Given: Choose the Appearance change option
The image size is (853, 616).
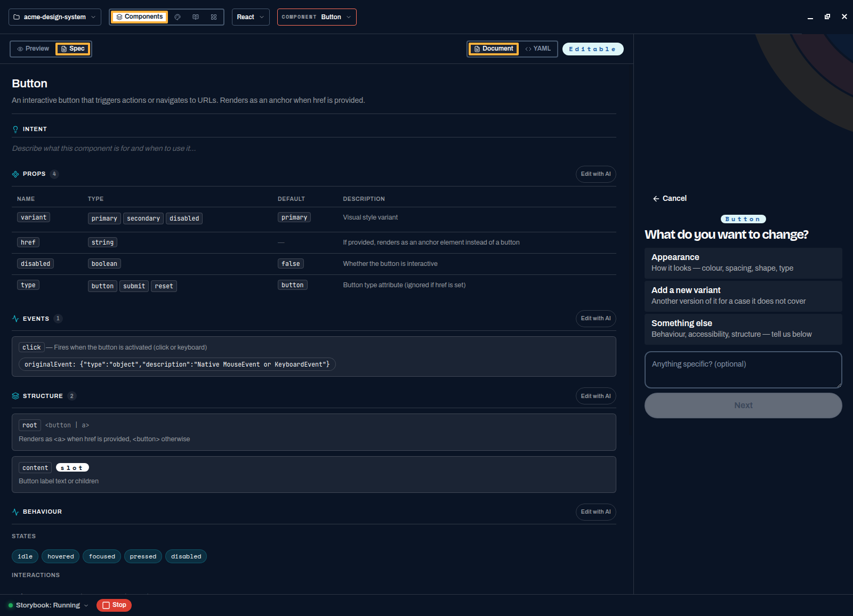Looking at the screenshot, I should coord(743,263).
